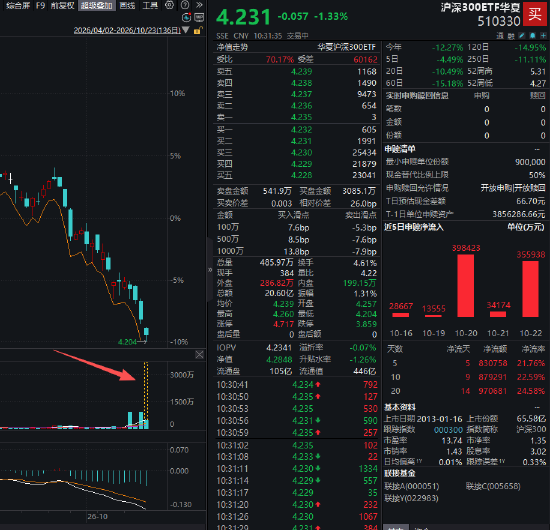
Task: Expand the 申赎清单 section with the dash icon
Action: [537, 149]
